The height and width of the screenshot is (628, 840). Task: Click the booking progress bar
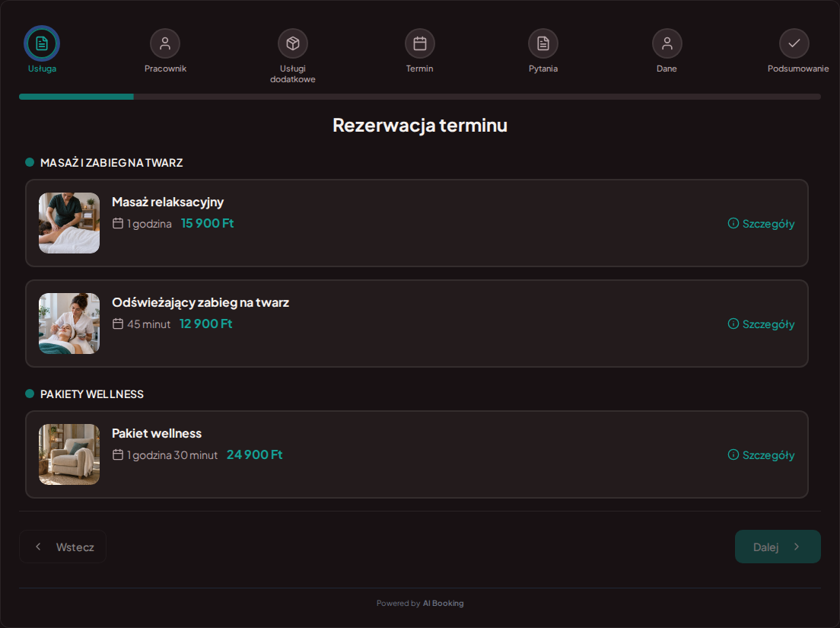click(x=419, y=97)
